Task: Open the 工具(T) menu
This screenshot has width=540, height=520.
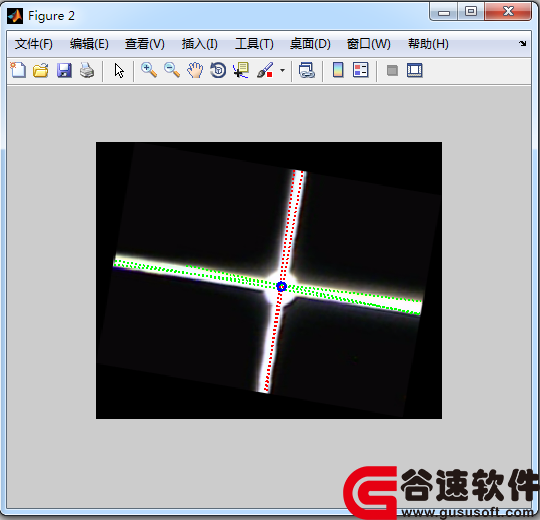Action: pyautogui.click(x=254, y=44)
